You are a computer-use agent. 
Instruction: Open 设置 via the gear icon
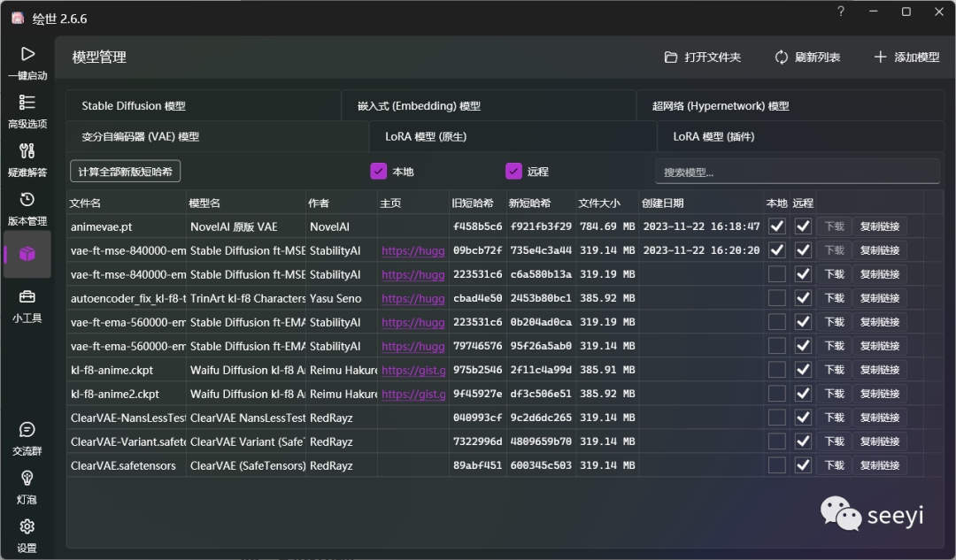tap(27, 528)
